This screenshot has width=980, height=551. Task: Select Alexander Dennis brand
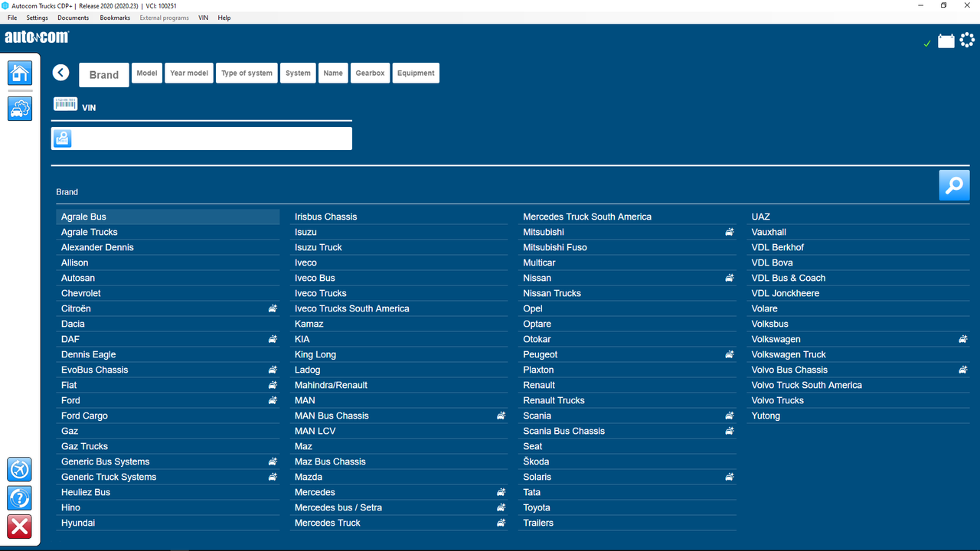click(x=168, y=247)
